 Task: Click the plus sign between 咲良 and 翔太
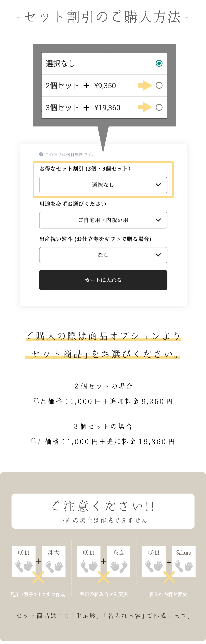[39, 561]
